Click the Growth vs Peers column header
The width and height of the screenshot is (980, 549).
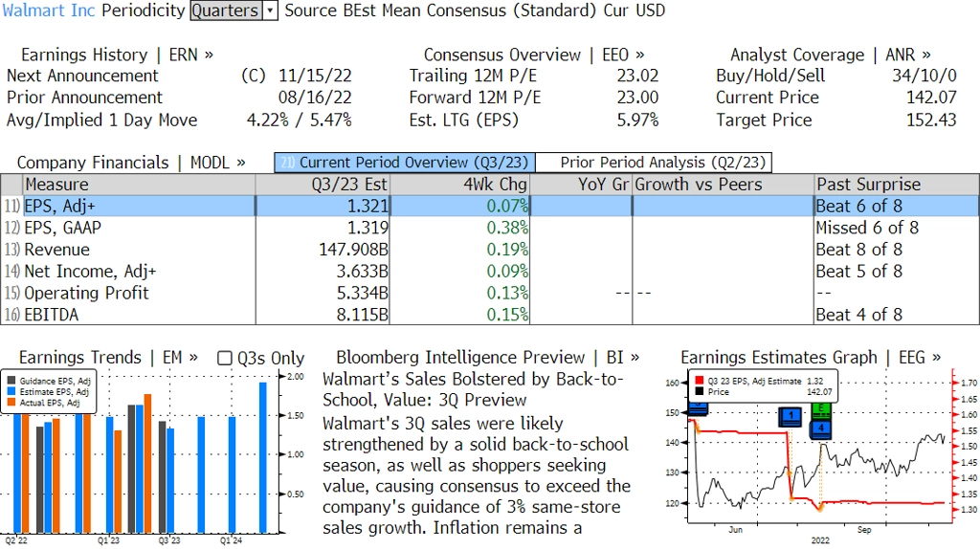(724, 185)
